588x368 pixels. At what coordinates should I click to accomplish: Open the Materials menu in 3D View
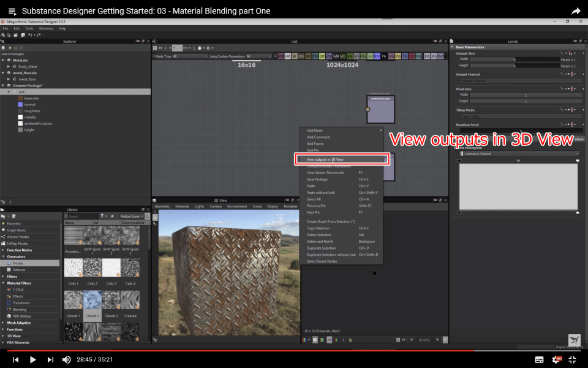pos(182,207)
